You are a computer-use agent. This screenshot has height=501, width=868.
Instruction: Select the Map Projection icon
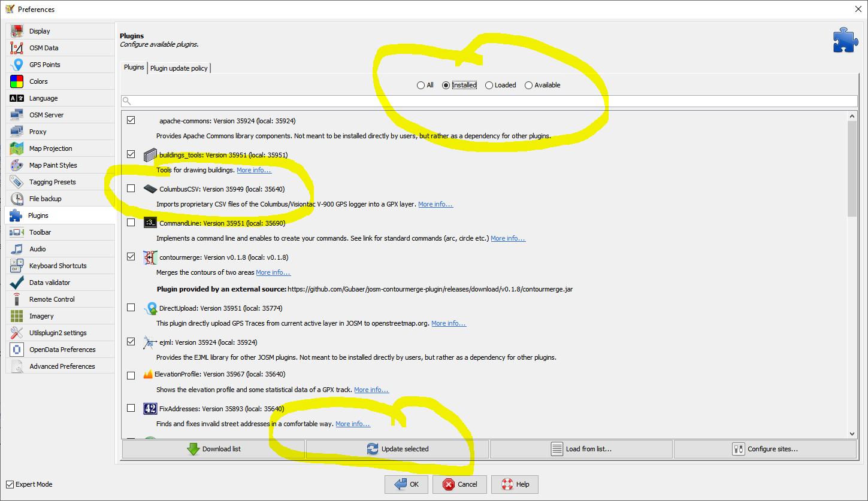click(x=17, y=148)
